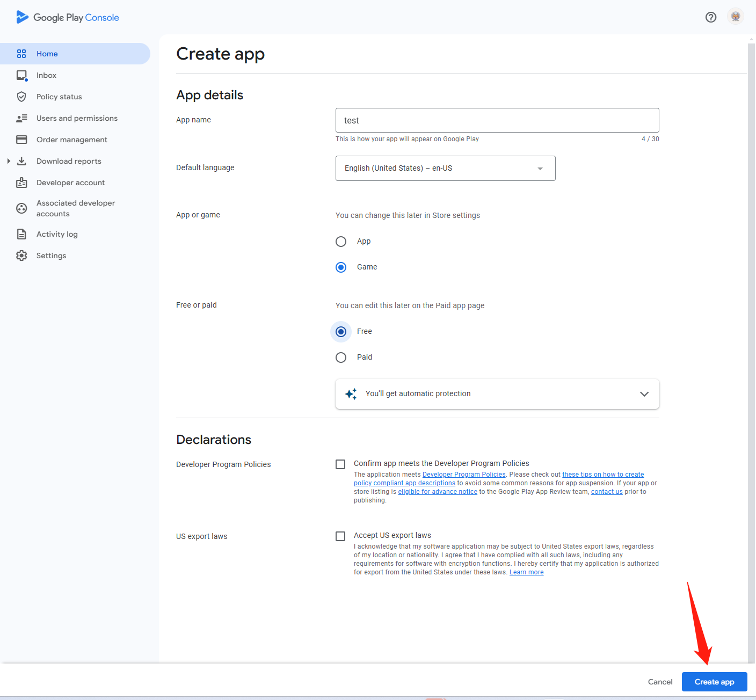Viewport: 756px width, 700px height.
Task: Open the Inbox from the sidebar
Action: [46, 75]
